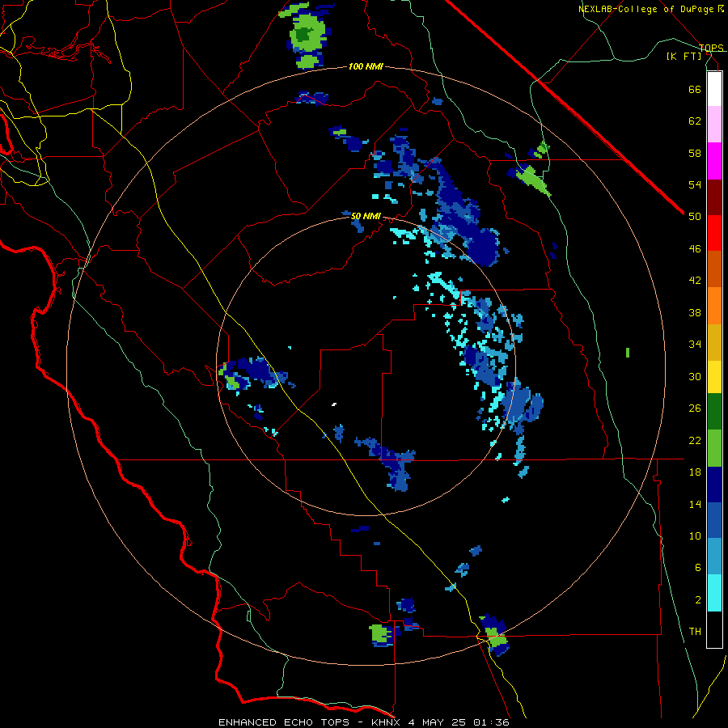Image resolution: width=728 pixels, height=728 pixels.
Task: Click the 18 legend value
Action: (x=695, y=472)
